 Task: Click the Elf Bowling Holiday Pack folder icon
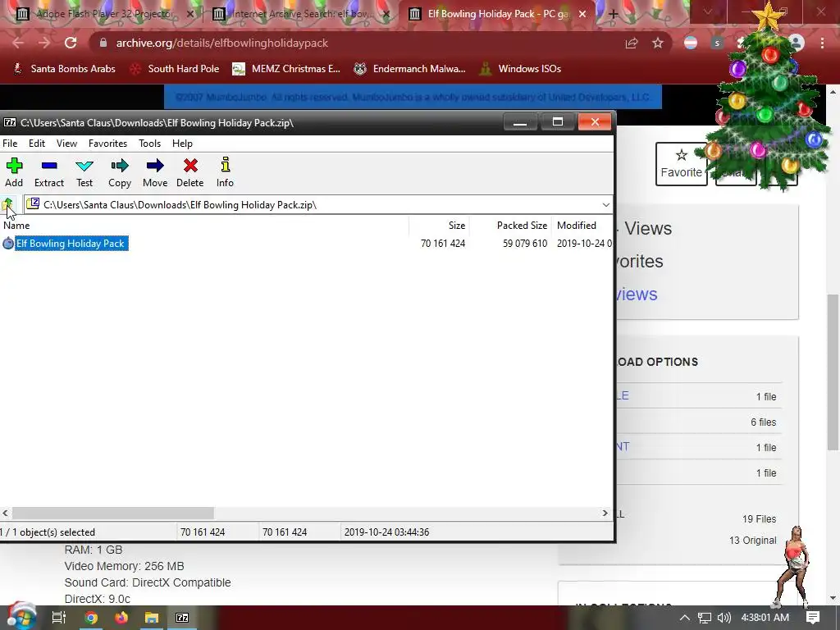pyautogui.click(x=8, y=243)
